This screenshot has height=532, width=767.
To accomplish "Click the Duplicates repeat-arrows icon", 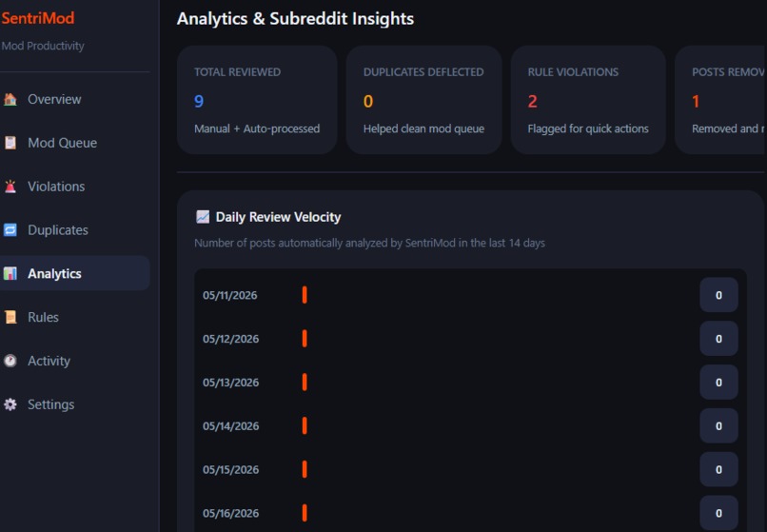I will pyautogui.click(x=10, y=230).
